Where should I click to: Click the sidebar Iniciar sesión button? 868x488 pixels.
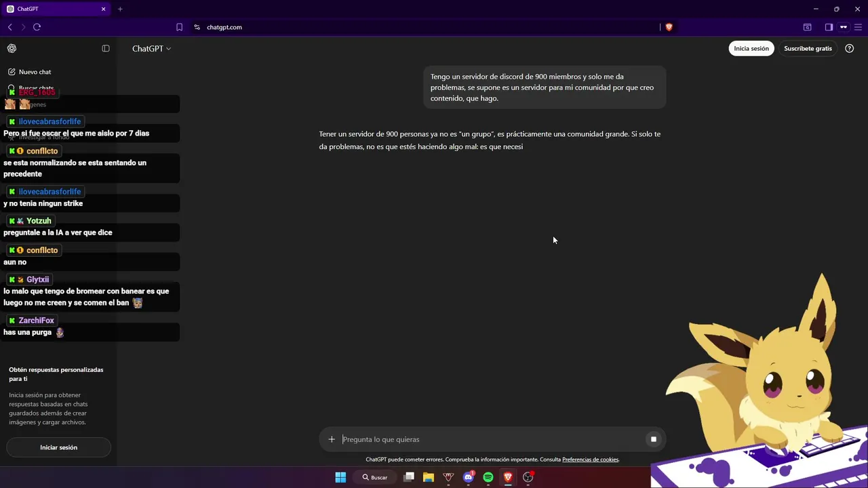click(x=58, y=447)
